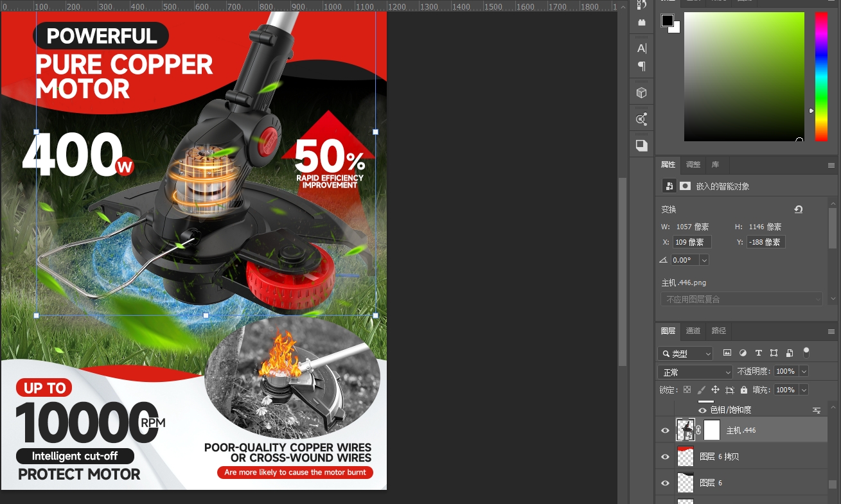Image resolution: width=841 pixels, height=504 pixels.
Task: Open the blend mode 正常 dropdown
Action: coord(695,372)
